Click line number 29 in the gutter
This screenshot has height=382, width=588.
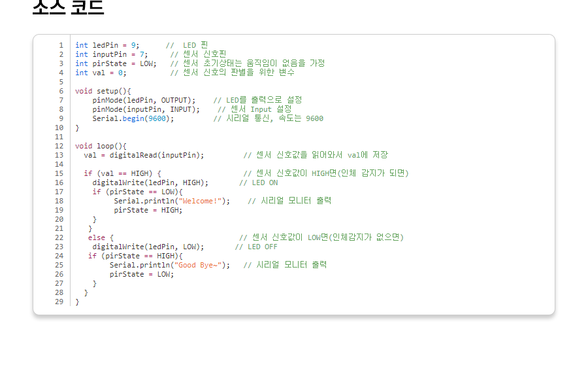tap(59, 302)
